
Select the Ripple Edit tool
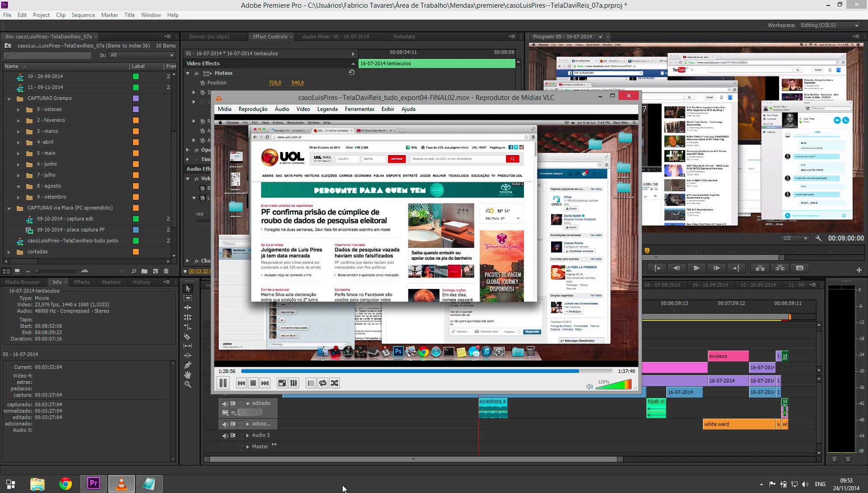click(x=188, y=308)
